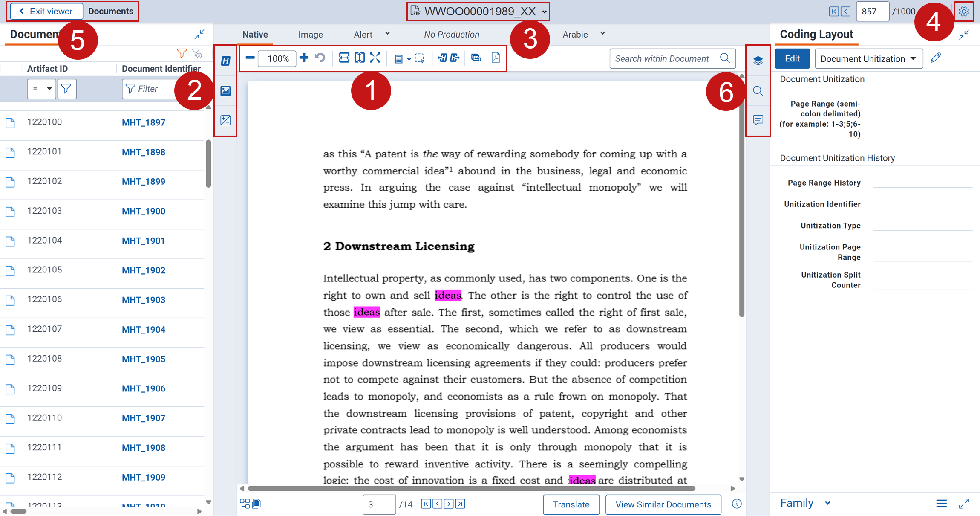Go to next highlight hit

pos(455,58)
